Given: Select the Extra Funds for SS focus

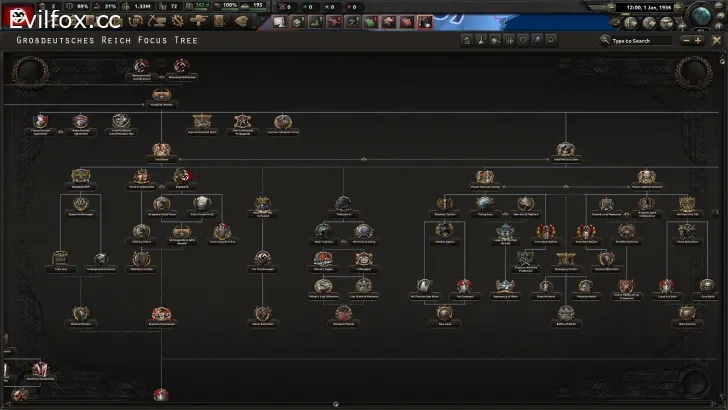Looking at the screenshot, I should [202, 203].
